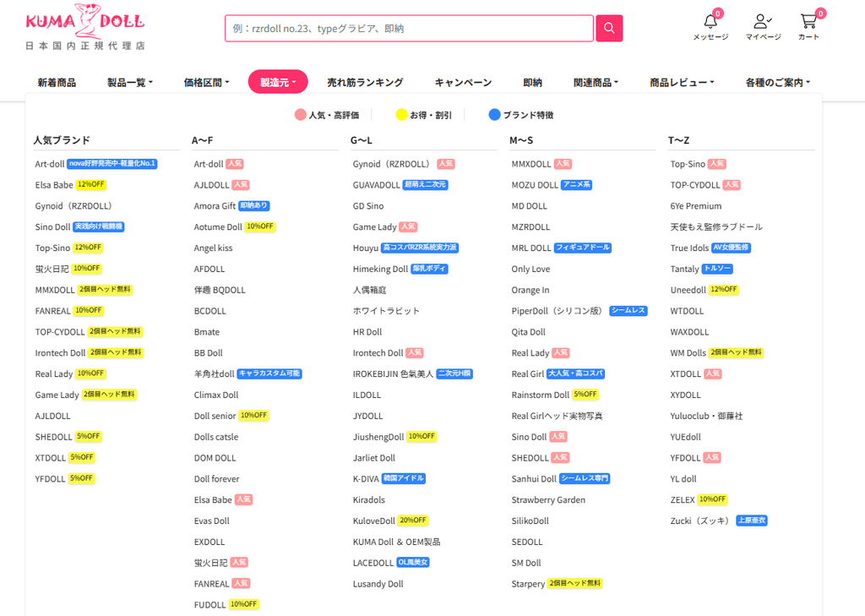The image size is (865, 616).
Task: Open KuloveDoll brand link
Action: click(374, 521)
